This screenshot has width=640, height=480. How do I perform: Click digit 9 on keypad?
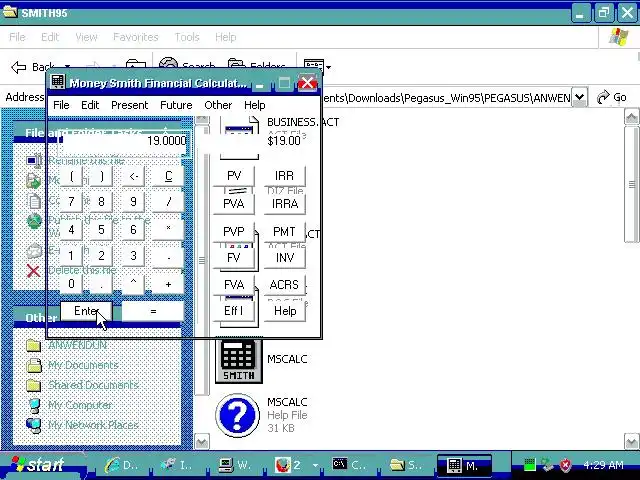133,202
